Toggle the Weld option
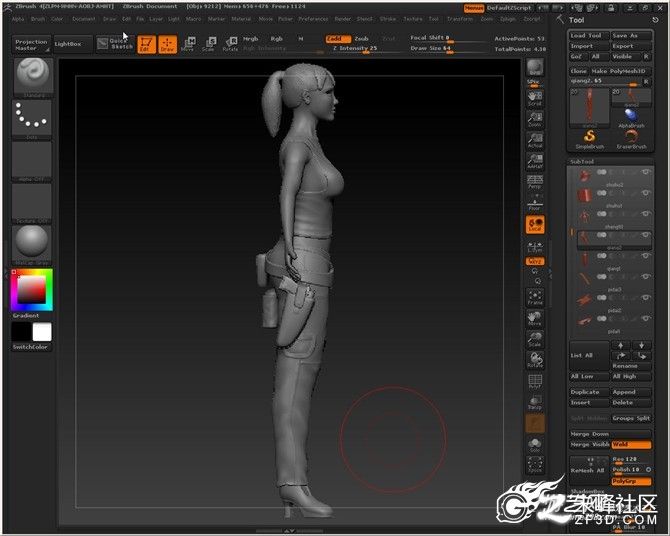Screen dimensions: 670x536 click(x=631, y=445)
